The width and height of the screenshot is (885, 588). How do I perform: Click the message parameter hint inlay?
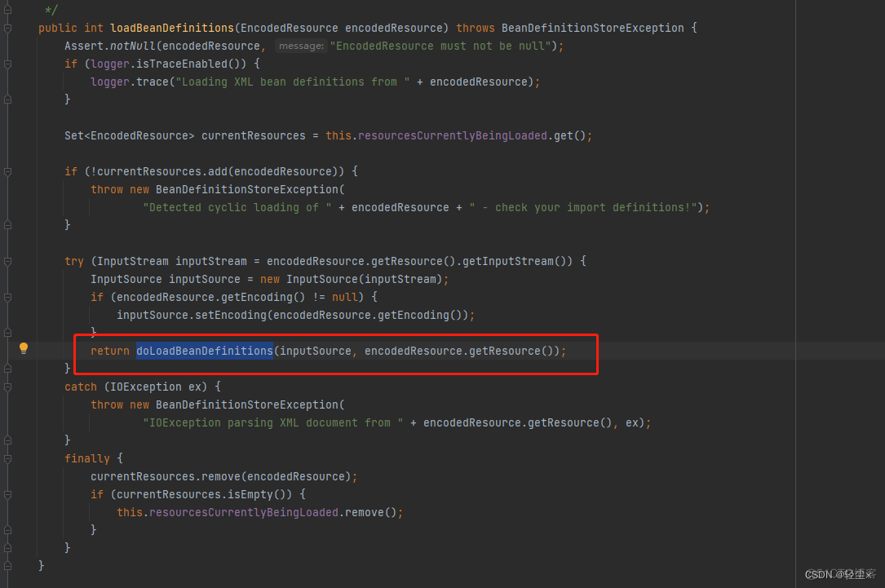(x=300, y=46)
